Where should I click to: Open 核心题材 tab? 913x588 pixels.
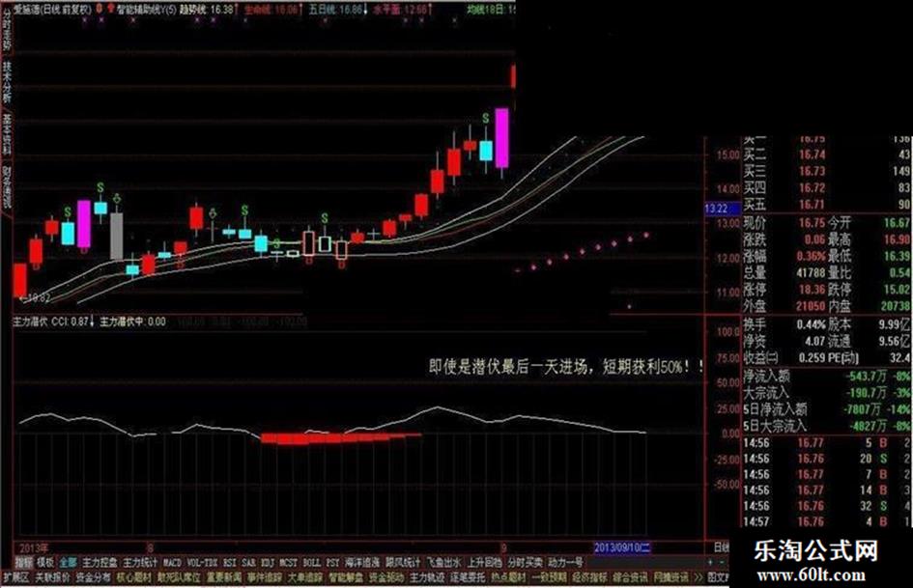(x=134, y=577)
